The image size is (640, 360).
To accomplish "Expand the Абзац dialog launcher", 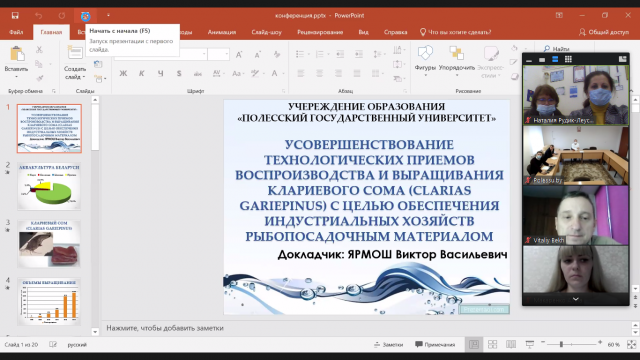I will click(x=405, y=91).
